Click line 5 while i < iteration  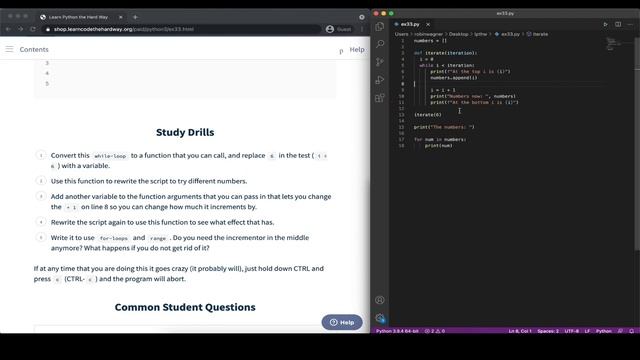tap(447, 65)
